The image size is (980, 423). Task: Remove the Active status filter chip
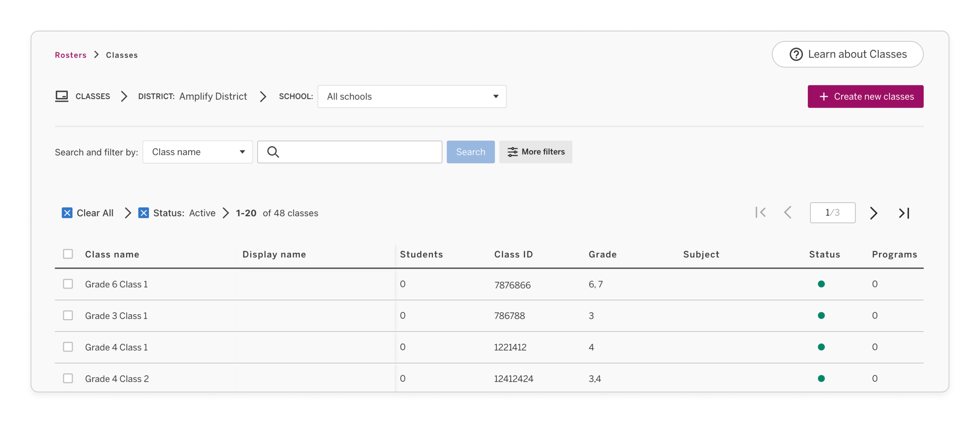coord(144,213)
